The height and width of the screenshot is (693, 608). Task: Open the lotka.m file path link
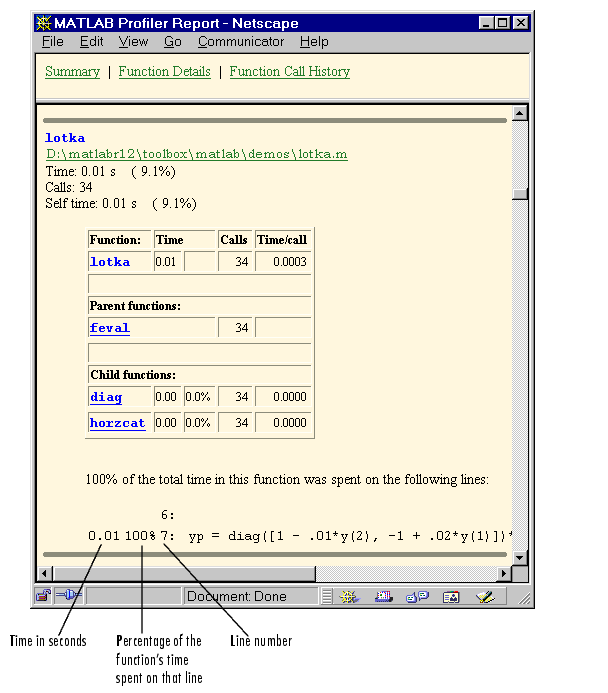point(197,154)
